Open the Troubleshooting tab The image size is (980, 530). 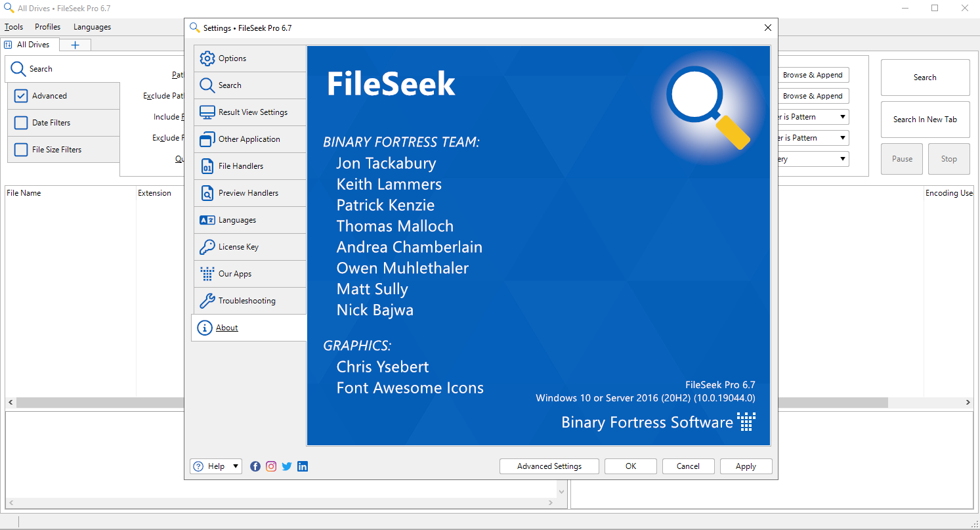click(250, 301)
